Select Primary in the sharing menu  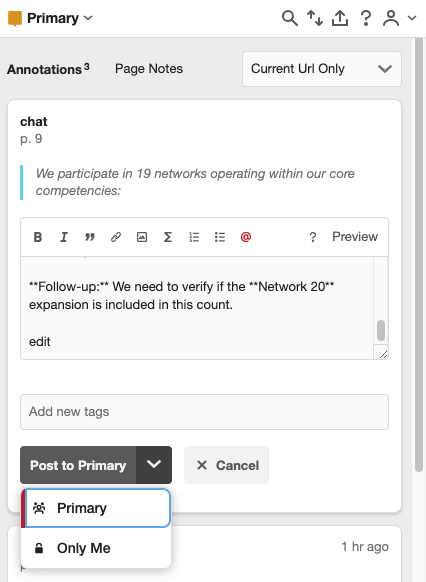coord(96,508)
